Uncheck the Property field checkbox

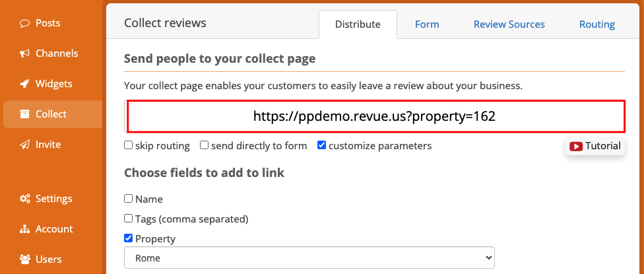click(x=129, y=238)
